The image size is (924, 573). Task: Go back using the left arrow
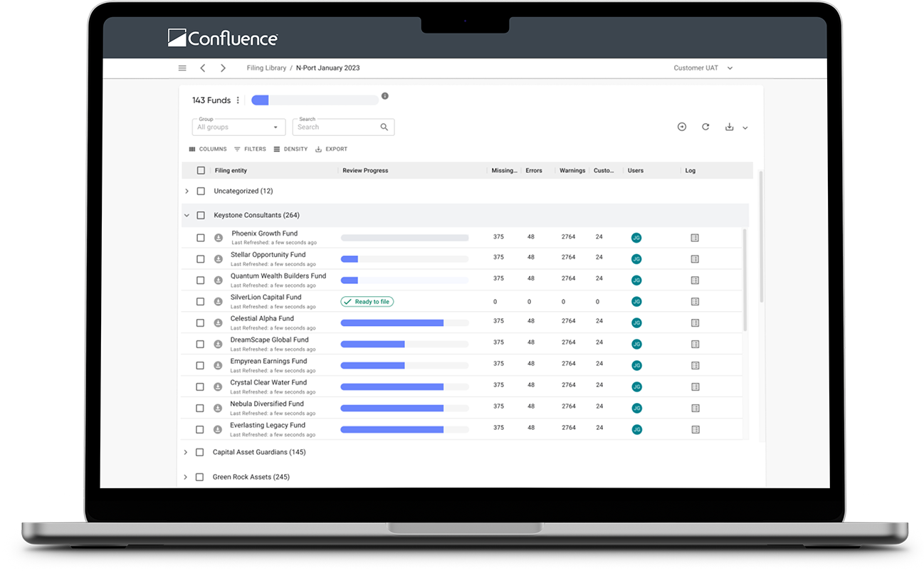203,68
